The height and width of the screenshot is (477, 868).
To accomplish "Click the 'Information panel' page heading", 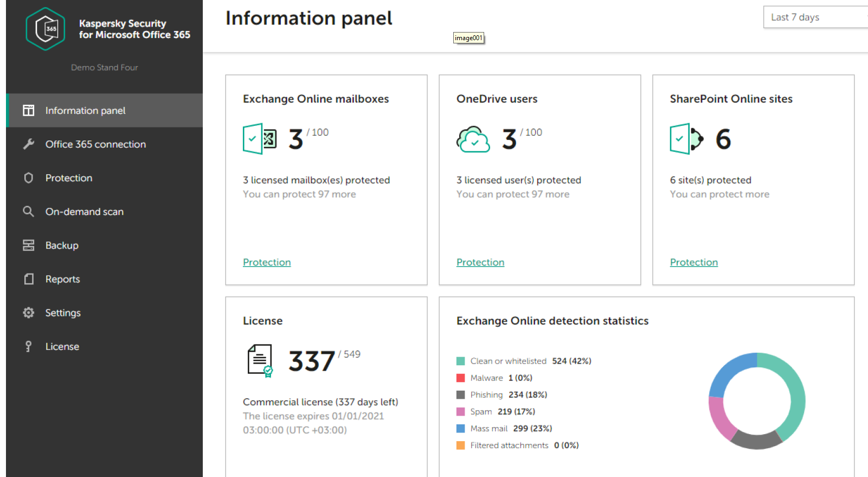I will pyautogui.click(x=308, y=18).
